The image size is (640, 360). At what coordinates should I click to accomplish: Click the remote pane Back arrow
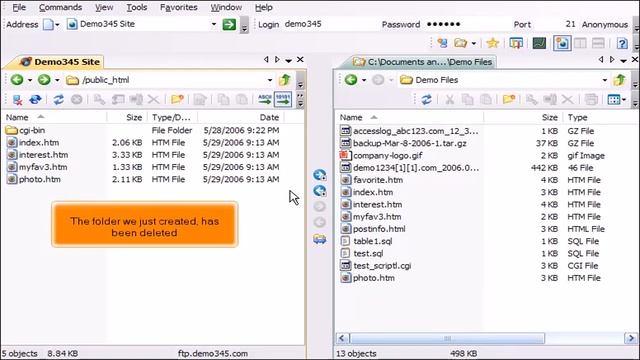(x=17, y=80)
